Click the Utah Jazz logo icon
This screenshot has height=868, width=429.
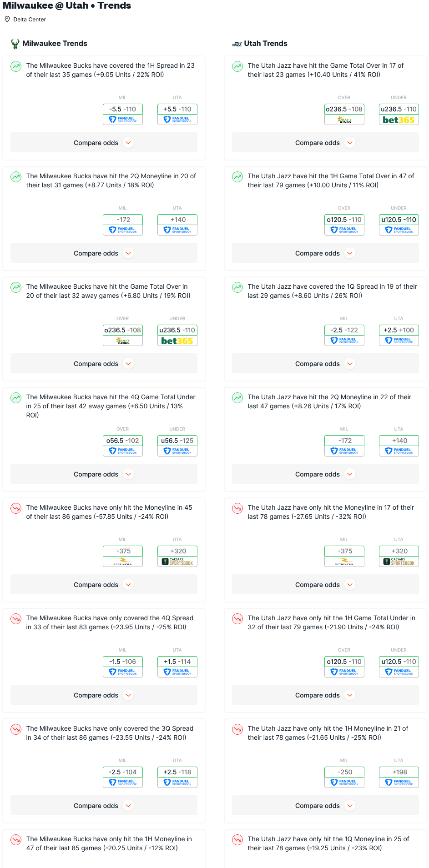[x=237, y=44]
